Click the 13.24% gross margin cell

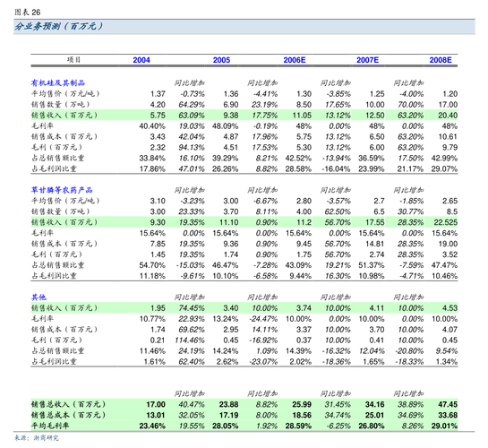tap(226, 319)
